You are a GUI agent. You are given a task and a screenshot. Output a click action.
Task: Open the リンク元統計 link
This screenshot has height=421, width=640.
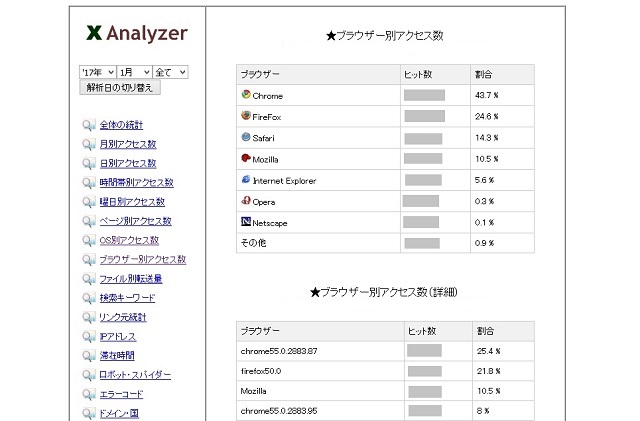coord(122,317)
